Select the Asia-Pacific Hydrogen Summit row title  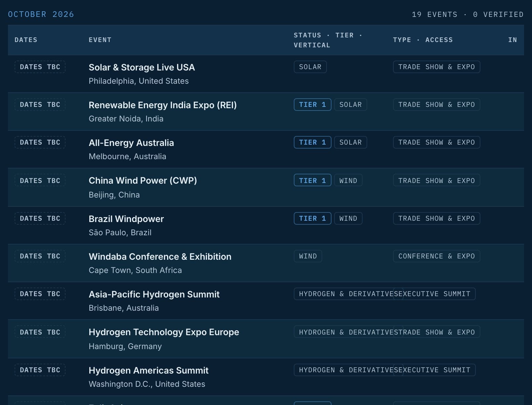pyautogui.click(x=154, y=294)
